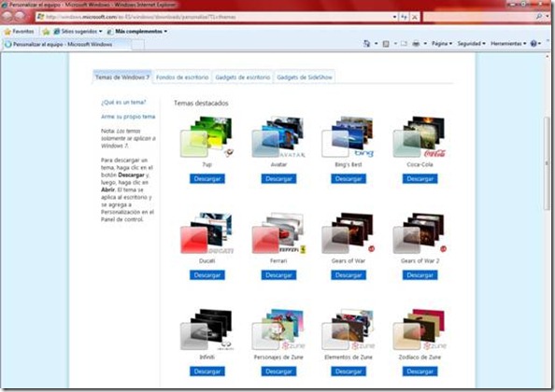Open the Seguridad menu
The image size is (555, 392).
[x=471, y=44]
